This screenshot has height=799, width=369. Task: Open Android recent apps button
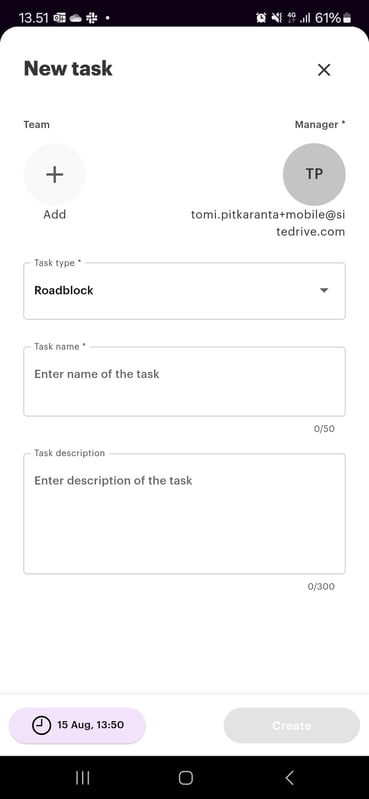click(x=83, y=778)
